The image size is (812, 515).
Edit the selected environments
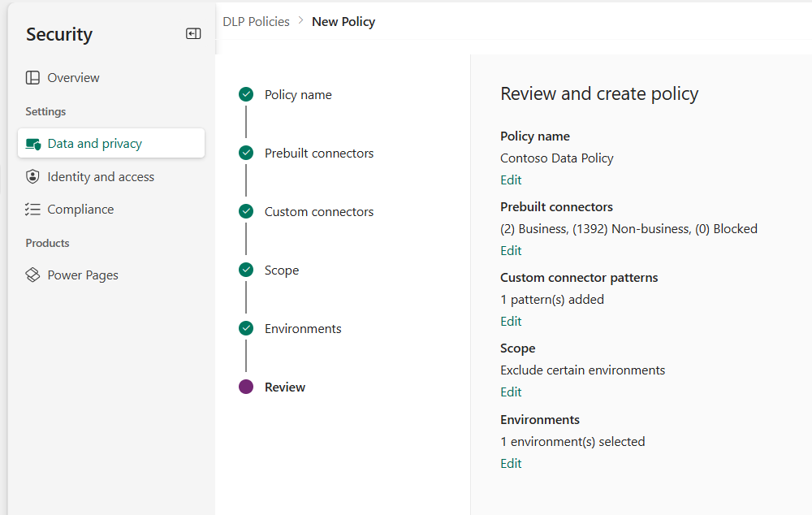tap(511, 463)
